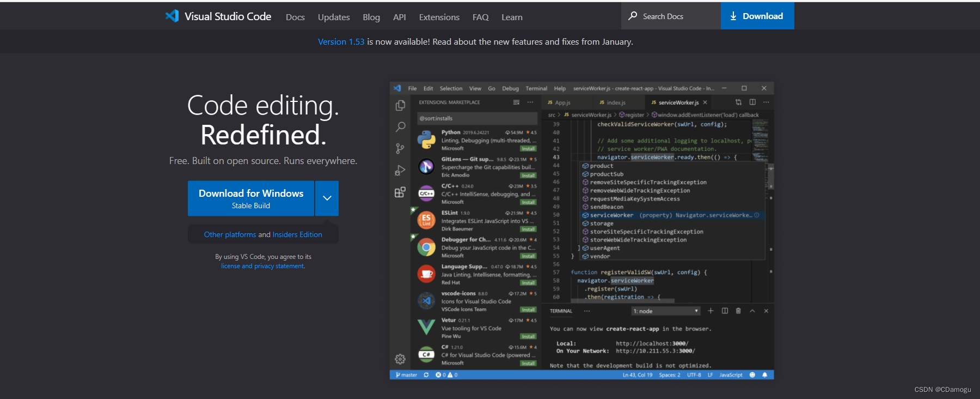This screenshot has width=980, height=399.
Task: Click the open changes compare icon
Action: tap(738, 102)
